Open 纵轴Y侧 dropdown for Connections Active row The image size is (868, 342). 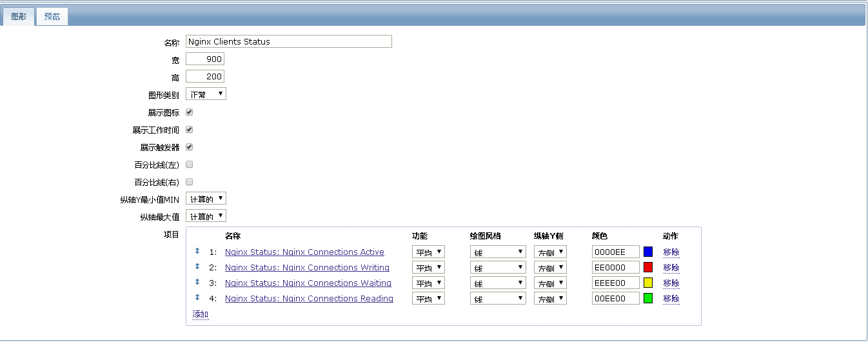point(550,252)
